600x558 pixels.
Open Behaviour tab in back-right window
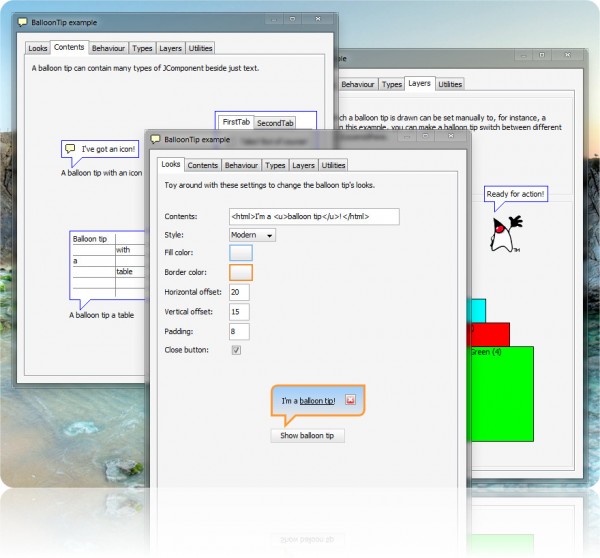[x=357, y=85]
